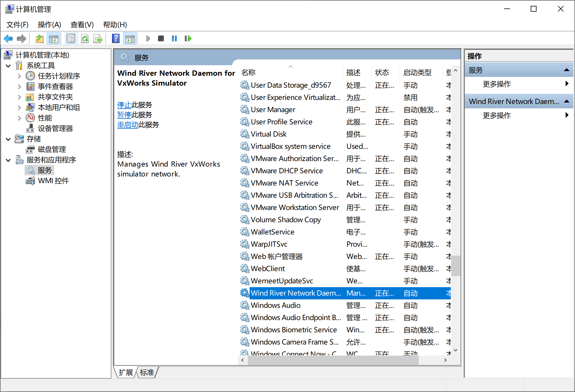Toggle the action pane visibility icon
The height and width of the screenshot is (392, 575).
[x=130, y=38]
